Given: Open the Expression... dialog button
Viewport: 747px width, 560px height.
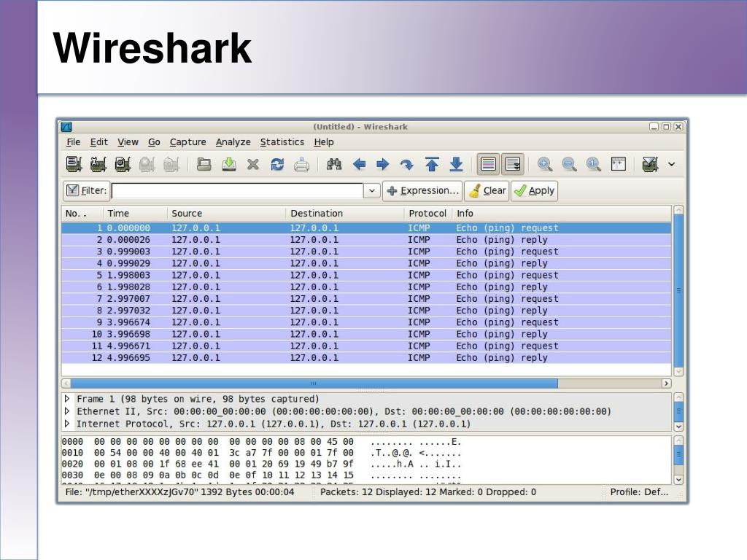Looking at the screenshot, I should point(422,191).
